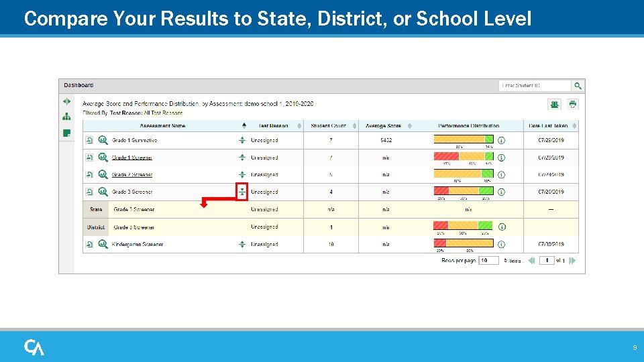644x362 pixels.
Task: Open results magnifier for Grade 2 Screener
Action: tap(103, 175)
